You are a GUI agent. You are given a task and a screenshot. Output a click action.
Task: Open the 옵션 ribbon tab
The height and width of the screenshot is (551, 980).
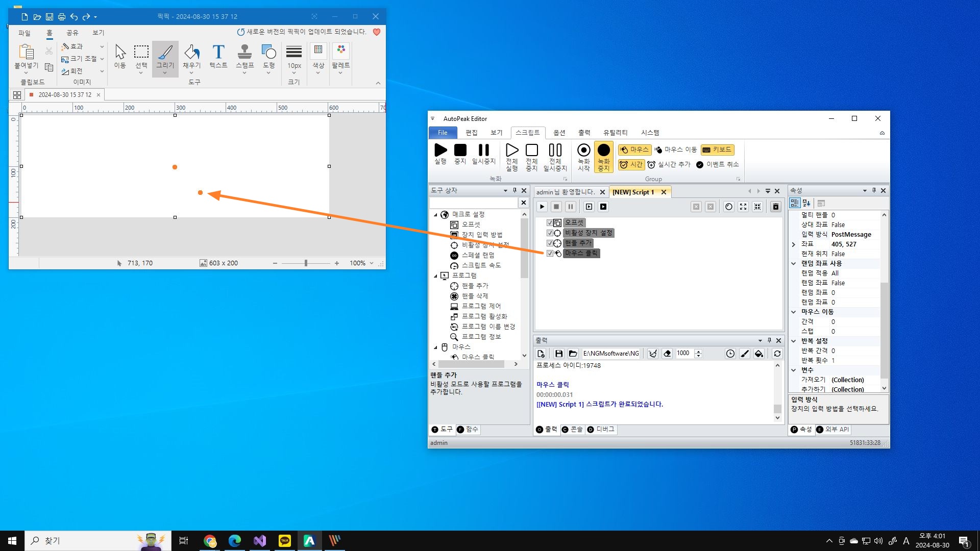559,133
